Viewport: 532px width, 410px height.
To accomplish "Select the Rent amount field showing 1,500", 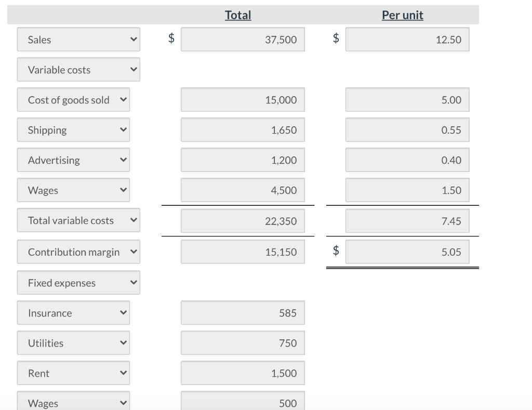I will 242,373.
